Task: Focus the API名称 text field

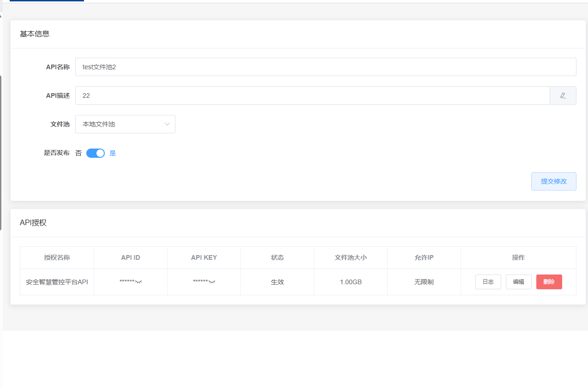Action: 325,67
